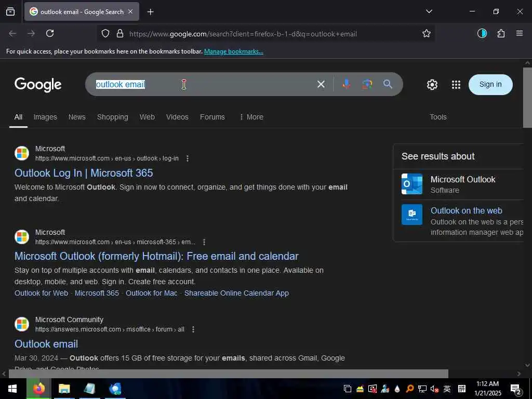This screenshot has height=399, width=532.
Task: Open Microsoft 365 sitelink
Action: tap(97, 293)
